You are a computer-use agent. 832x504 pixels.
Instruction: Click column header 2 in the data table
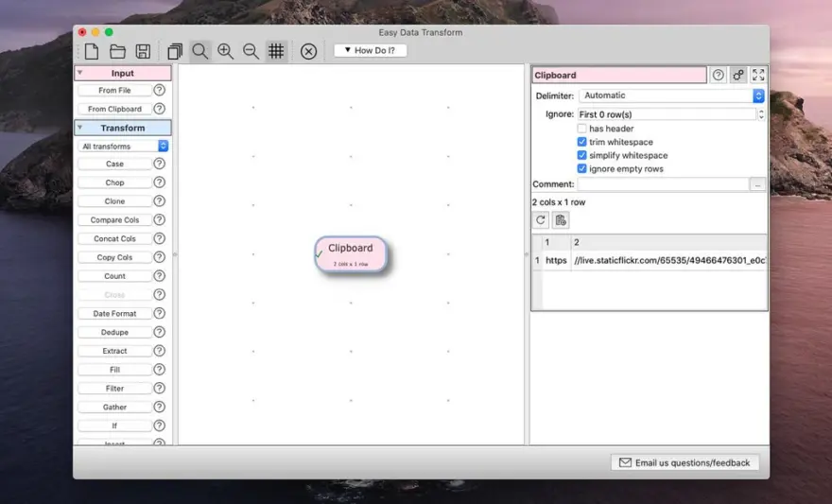tap(668, 242)
